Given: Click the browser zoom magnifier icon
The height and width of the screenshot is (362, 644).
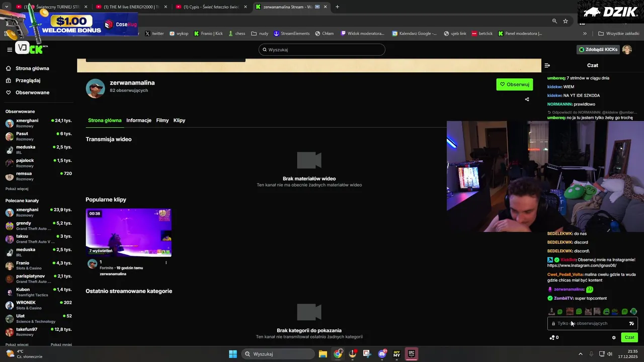Looking at the screenshot, I should point(554,21).
